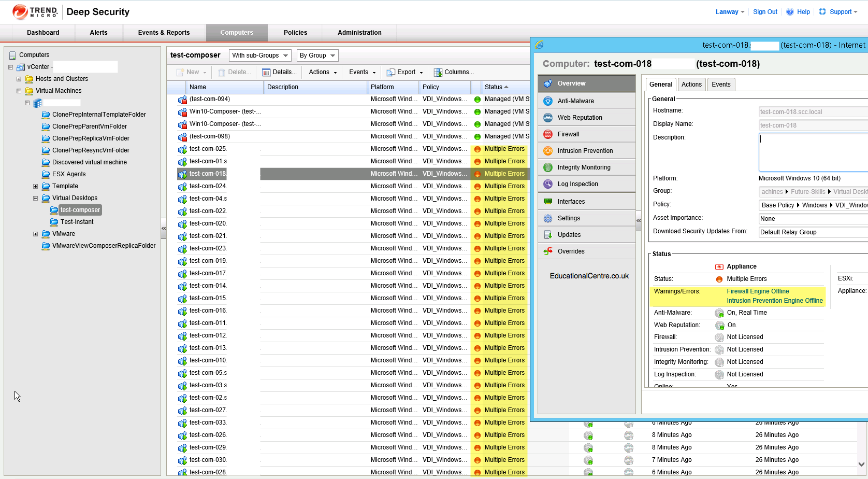The image size is (868, 479).
Task: Select the Test-Instant folder in tree
Action: (x=77, y=222)
